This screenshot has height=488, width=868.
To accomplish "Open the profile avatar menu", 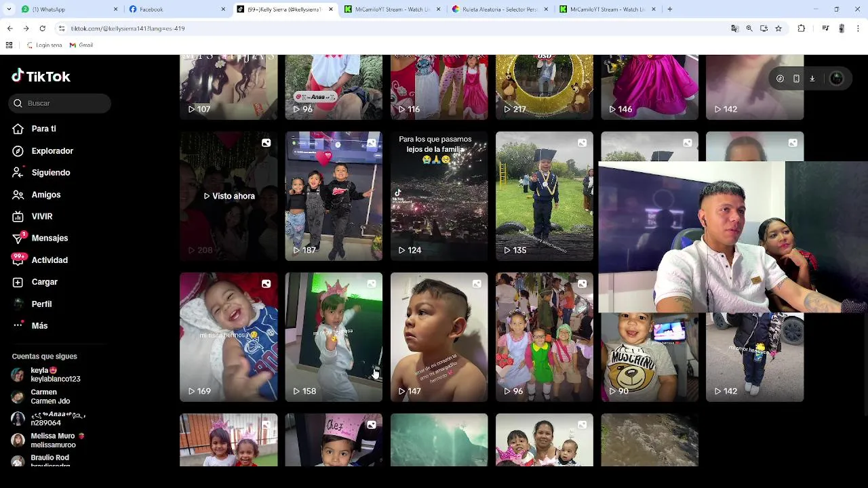I will pyautogui.click(x=837, y=79).
